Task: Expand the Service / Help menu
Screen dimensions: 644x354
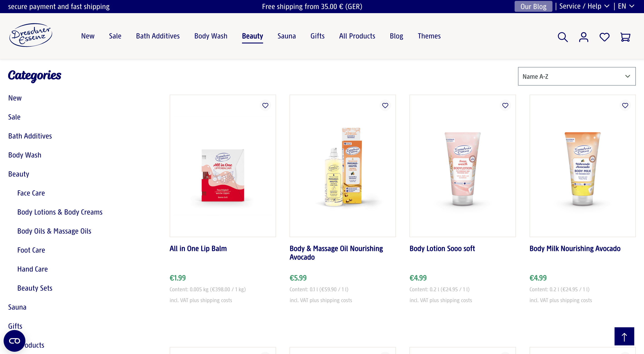Action: [x=584, y=6]
